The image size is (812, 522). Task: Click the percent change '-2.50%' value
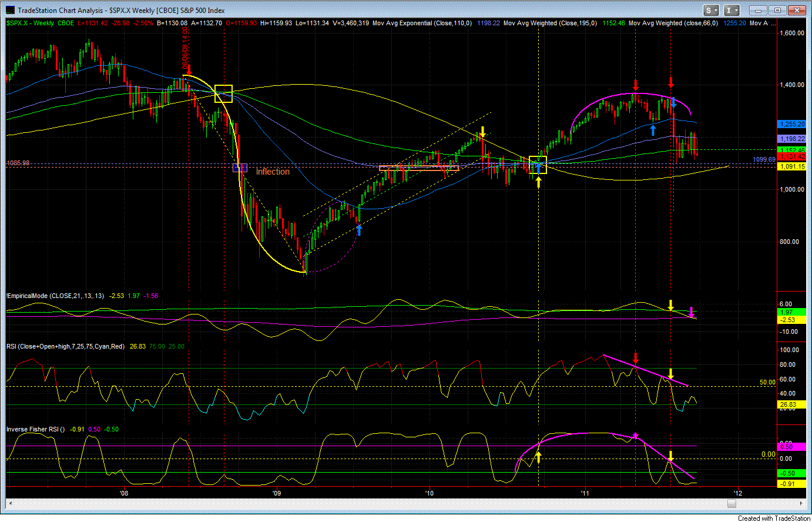click(x=143, y=24)
